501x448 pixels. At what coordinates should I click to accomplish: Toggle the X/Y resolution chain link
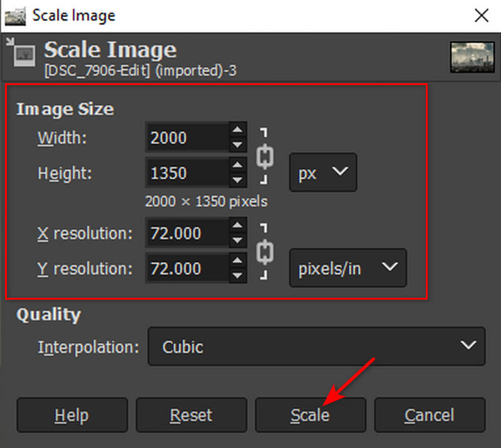point(266,252)
